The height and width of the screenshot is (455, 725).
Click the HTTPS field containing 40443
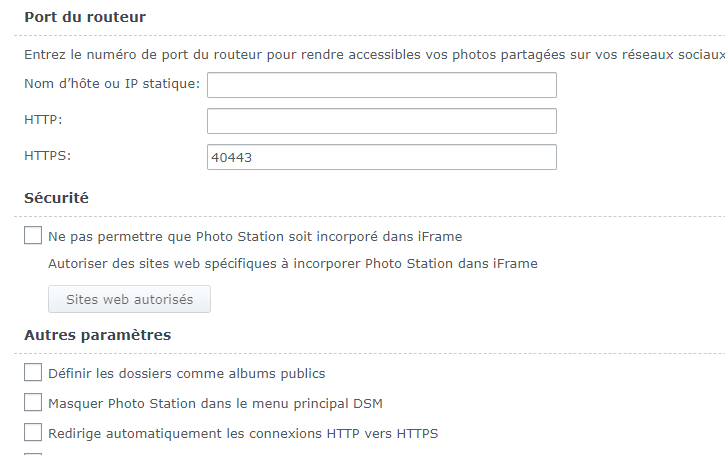tap(381, 157)
